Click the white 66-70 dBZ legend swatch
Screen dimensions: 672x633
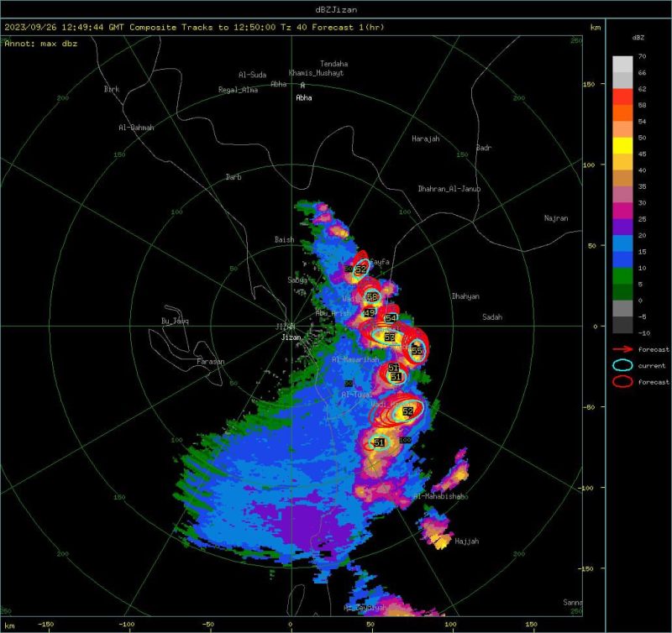622,65
